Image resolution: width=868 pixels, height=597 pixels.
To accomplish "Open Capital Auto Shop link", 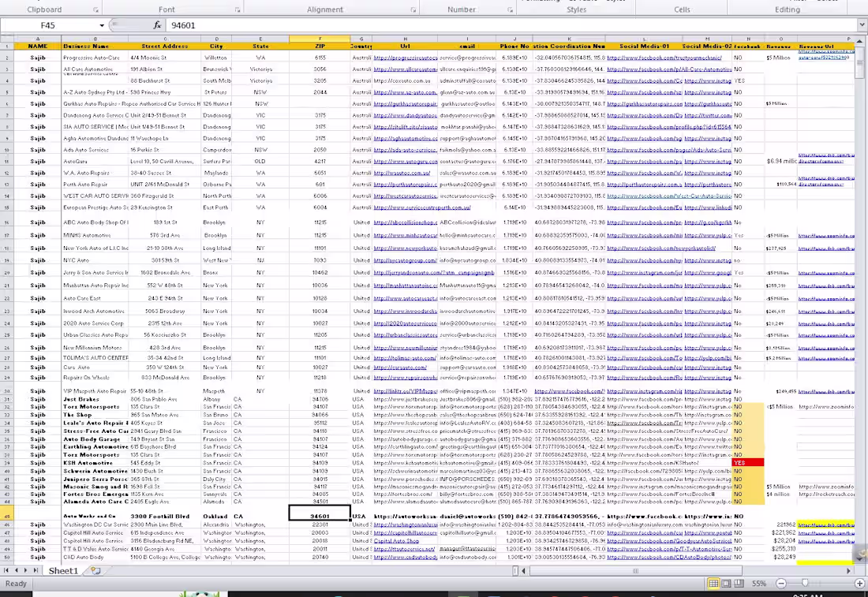I will click(396, 541).
